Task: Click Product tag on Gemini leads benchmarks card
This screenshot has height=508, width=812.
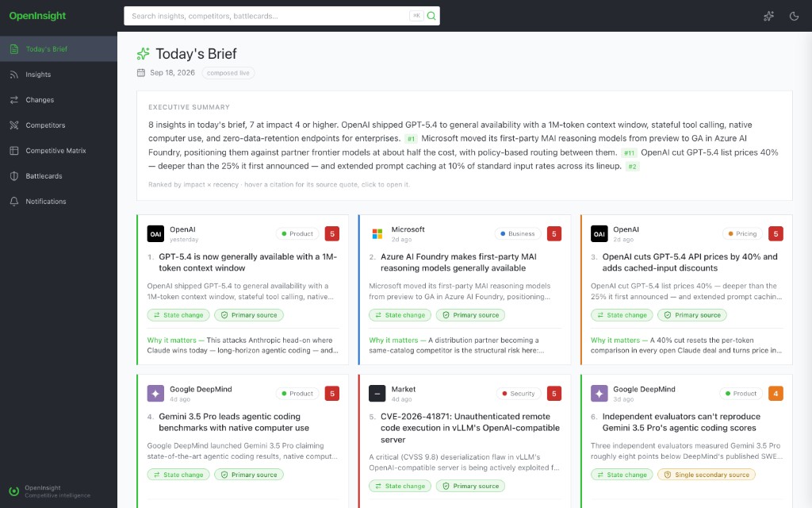Action: [x=297, y=394]
